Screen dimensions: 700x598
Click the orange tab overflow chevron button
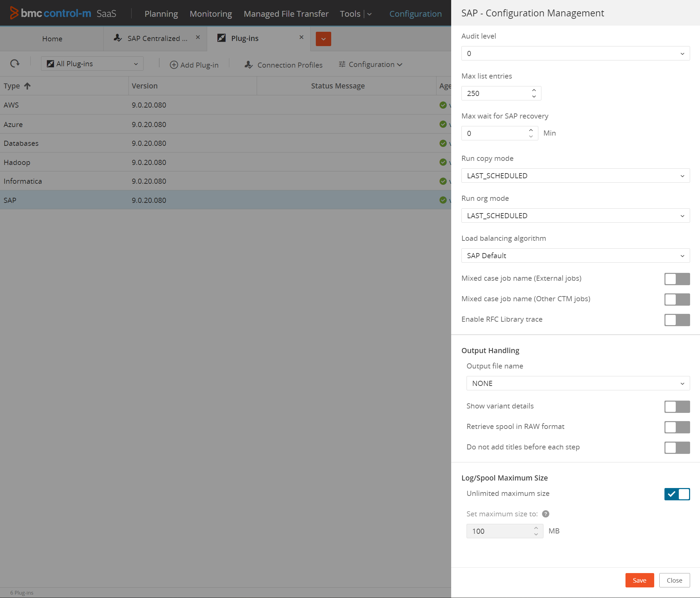coord(323,39)
